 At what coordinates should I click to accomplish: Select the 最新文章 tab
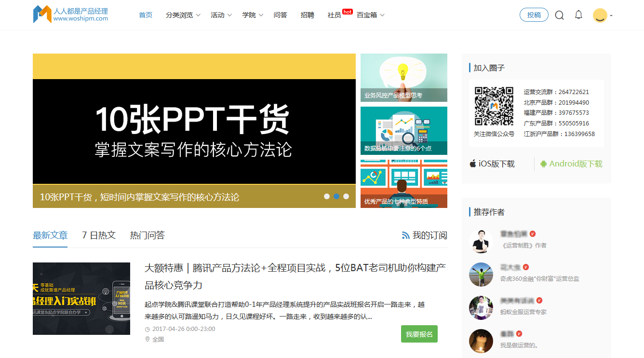pyautogui.click(x=50, y=235)
